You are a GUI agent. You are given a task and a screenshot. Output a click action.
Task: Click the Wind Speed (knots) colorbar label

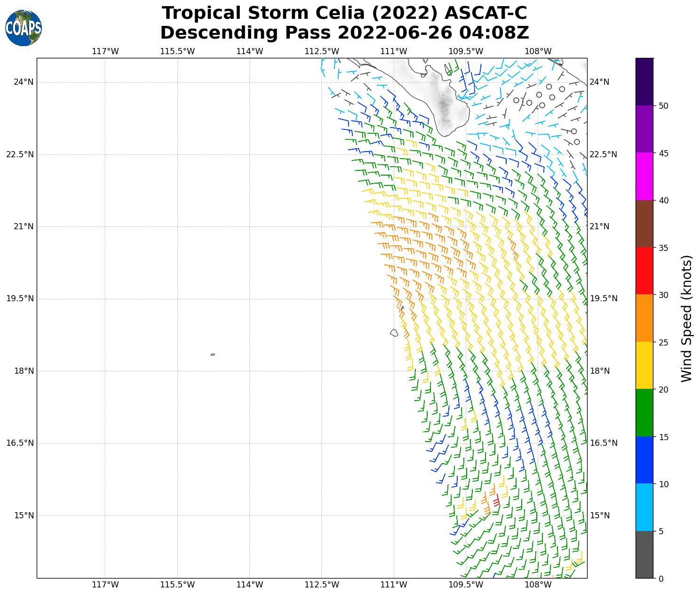(x=687, y=318)
